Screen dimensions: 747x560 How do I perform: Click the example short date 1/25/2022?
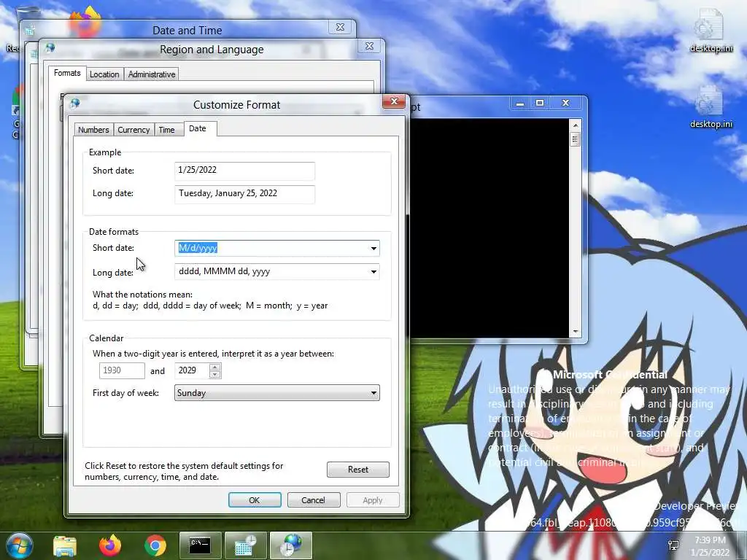pyautogui.click(x=245, y=171)
